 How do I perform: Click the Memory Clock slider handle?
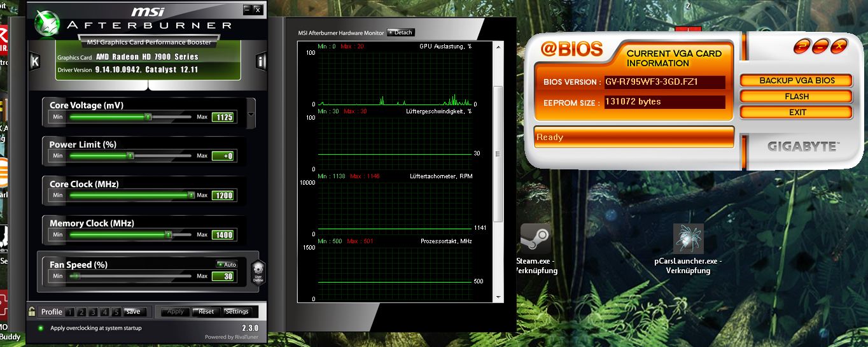(168, 235)
